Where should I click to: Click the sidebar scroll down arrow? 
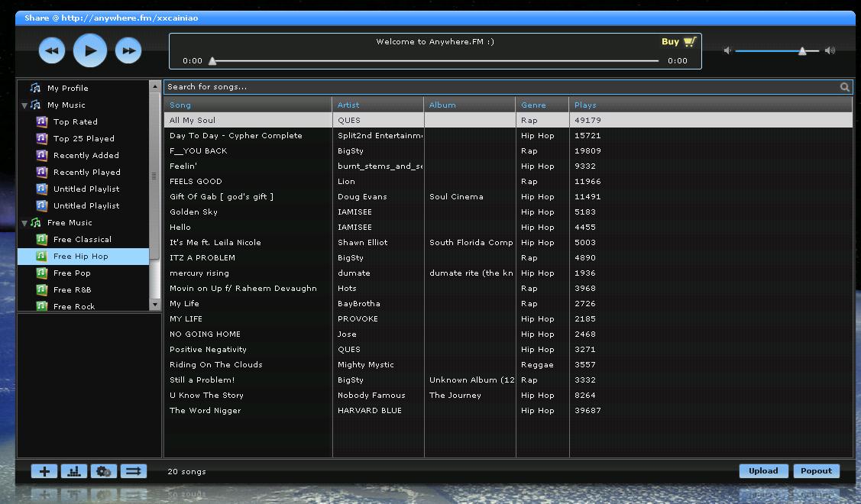tap(155, 305)
